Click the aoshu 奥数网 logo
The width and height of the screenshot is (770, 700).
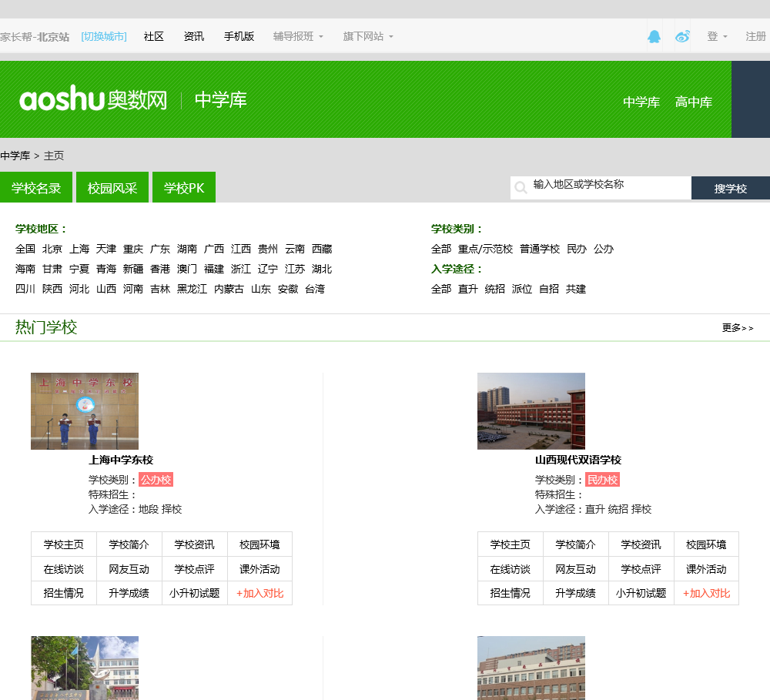tap(93, 99)
